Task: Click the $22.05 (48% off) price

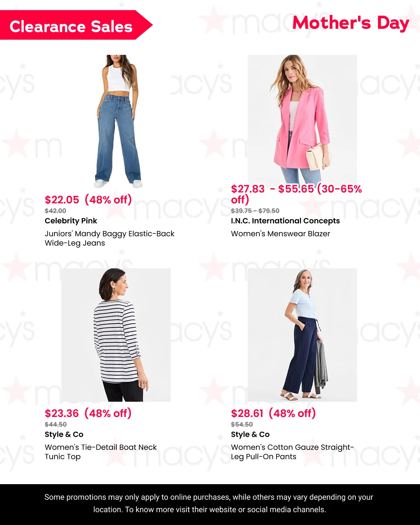Action: point(88,199)
